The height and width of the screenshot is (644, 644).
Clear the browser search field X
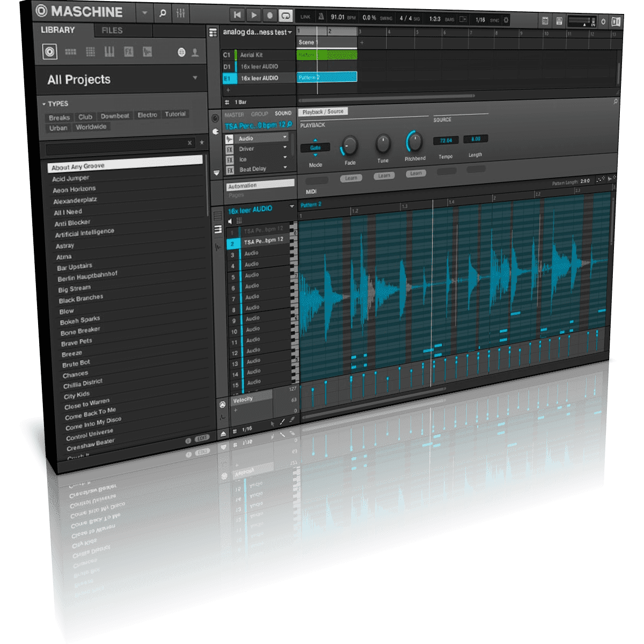[x=189, y=143]
